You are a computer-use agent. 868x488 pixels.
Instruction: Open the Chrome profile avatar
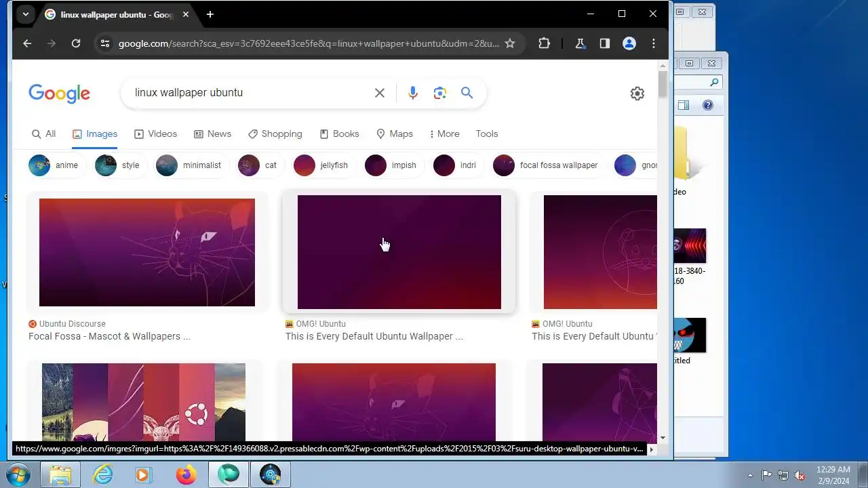pos(629,43)
